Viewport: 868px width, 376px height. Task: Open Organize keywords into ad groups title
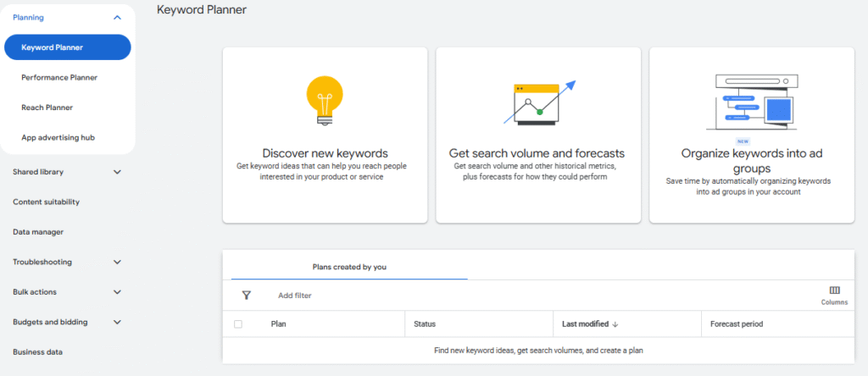click(x=752, y=160)
